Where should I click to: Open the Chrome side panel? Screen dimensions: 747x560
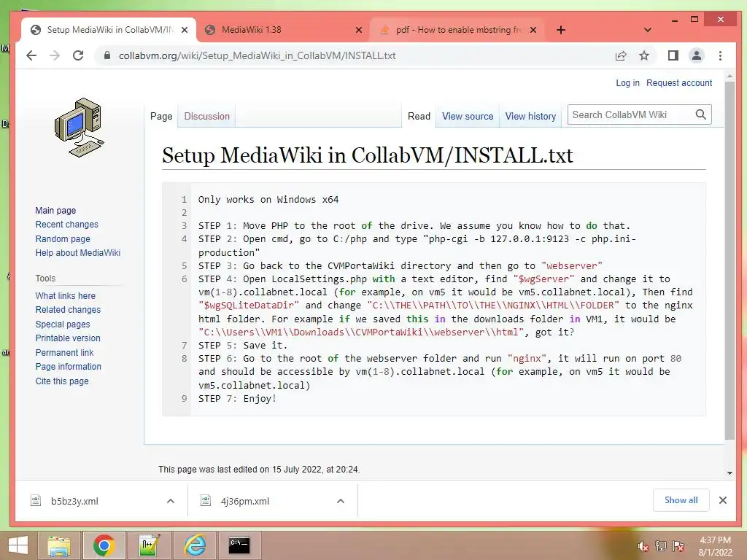[673, 55]
